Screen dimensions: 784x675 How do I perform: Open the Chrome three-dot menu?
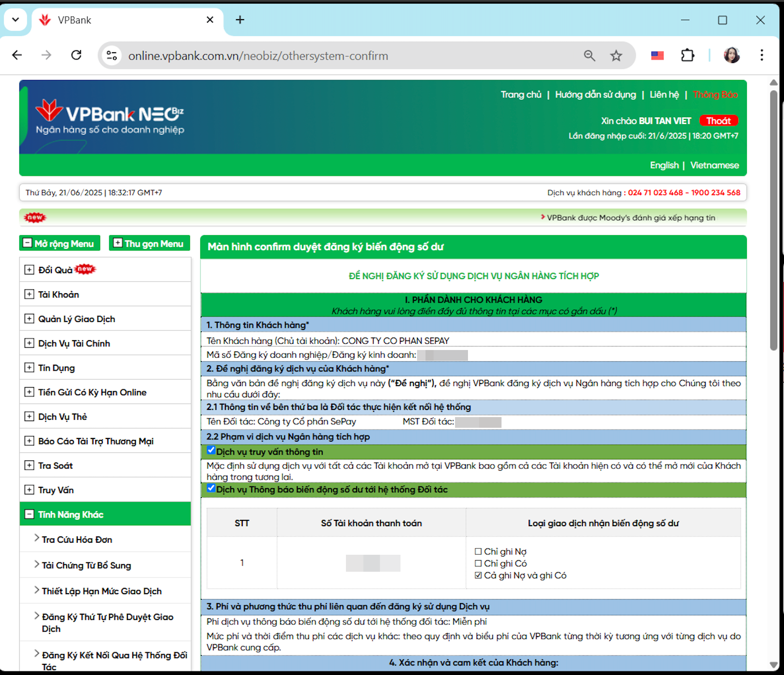coord(762,55)
